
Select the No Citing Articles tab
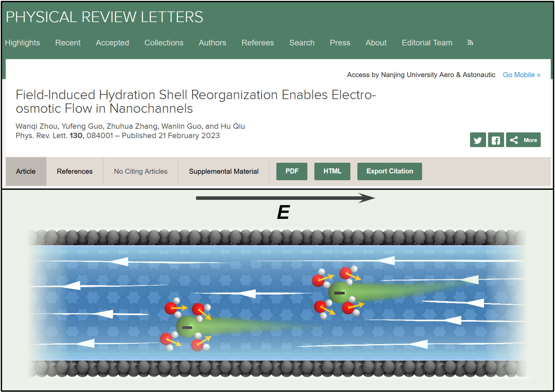(x=140, y=171)
